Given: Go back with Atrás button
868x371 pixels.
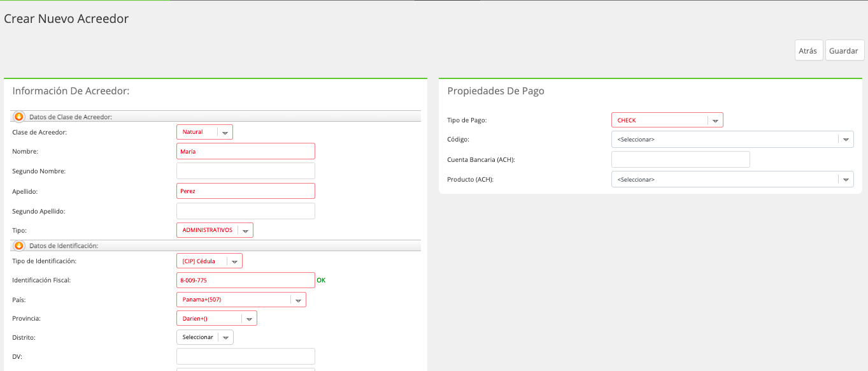Looking at the screenshot, I should (809, 50).
